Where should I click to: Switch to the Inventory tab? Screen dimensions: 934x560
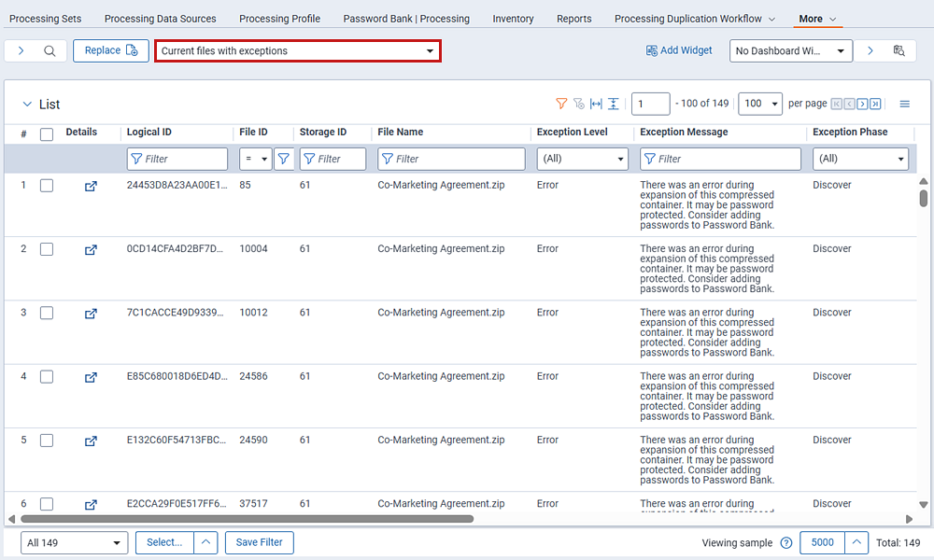coord(513,18)
